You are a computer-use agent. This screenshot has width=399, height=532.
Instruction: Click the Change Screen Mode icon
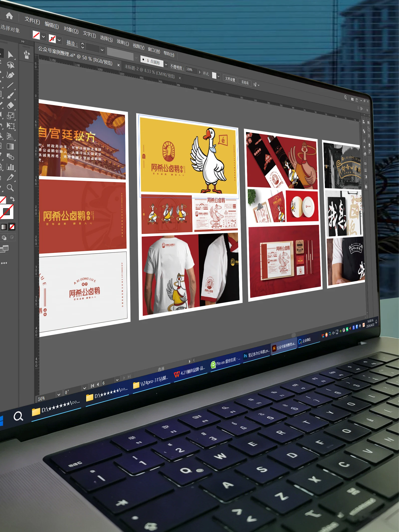(4, 248)
